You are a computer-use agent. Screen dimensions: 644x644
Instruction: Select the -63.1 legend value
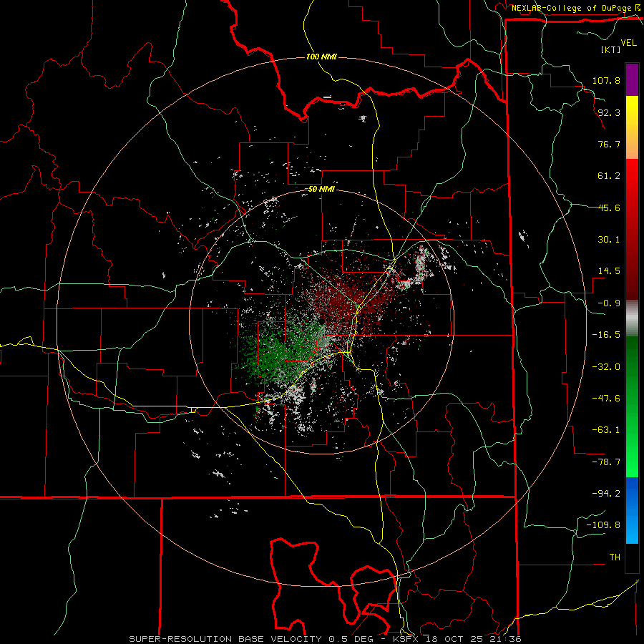pyautogui.click(x=606, y=430)
